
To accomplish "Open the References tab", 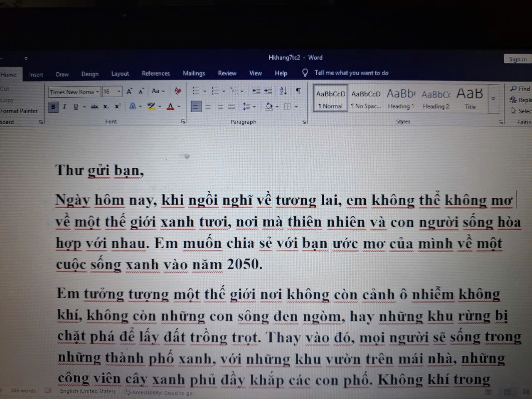I will coord(156,73).
